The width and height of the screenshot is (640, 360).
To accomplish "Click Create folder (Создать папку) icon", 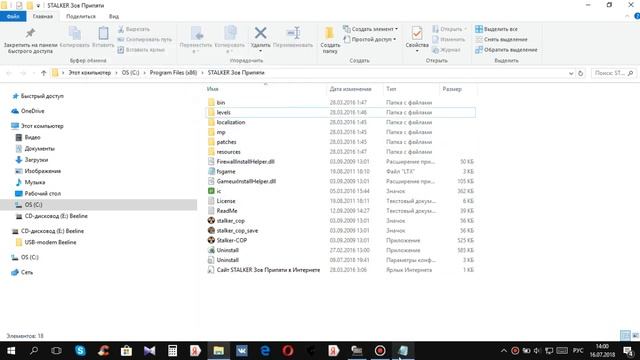I will click(329, 33).
